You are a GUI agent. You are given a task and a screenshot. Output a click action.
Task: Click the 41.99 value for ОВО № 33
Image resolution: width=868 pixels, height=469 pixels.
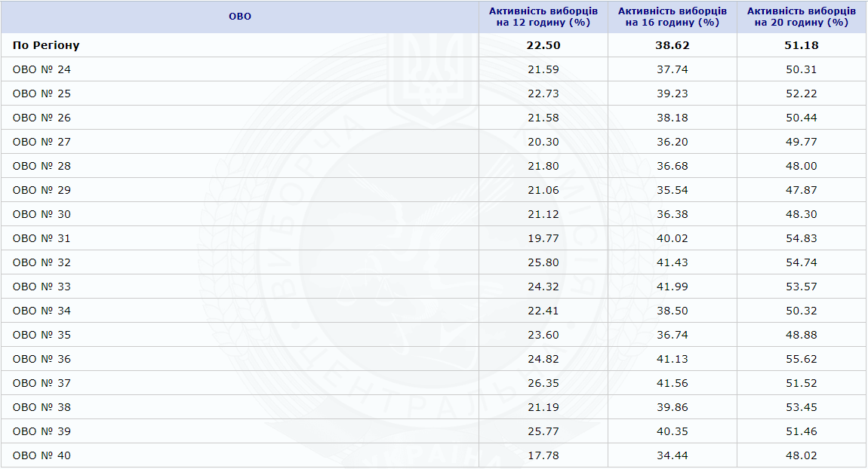673,287
